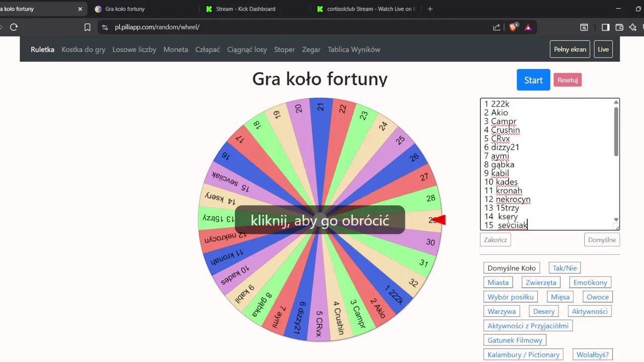The height and width of the screenshot is (362, 644).
Task: Open Losowe liczby page
Action: [x=134, y=49]
